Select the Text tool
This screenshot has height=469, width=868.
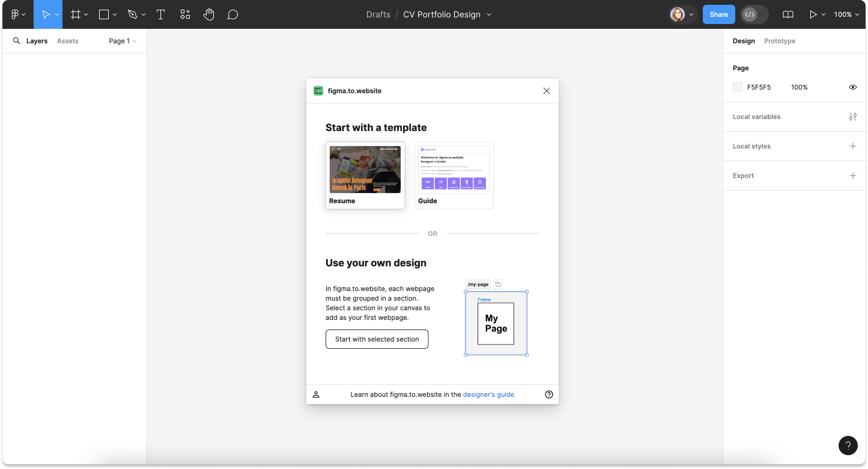tap(160, 14)
